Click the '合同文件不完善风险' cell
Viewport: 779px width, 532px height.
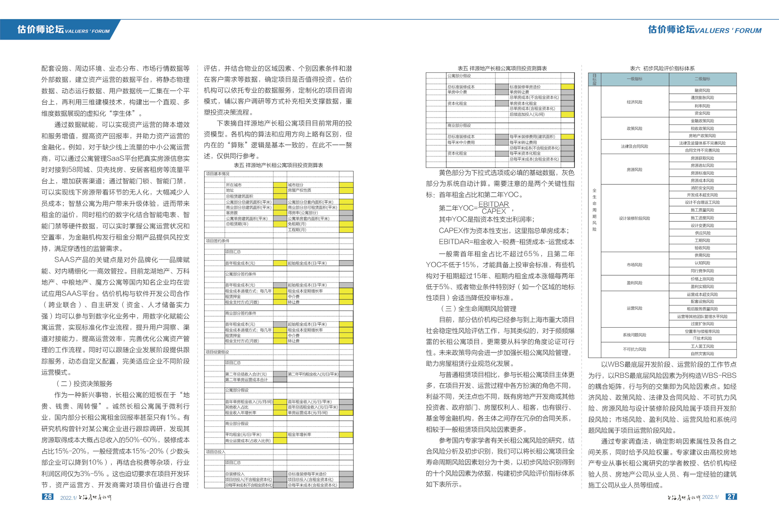703,150
